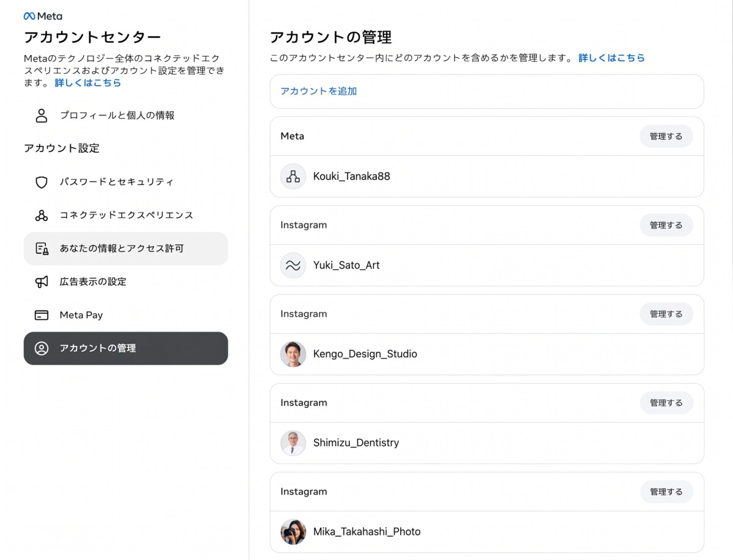This screenshot has width=733, height=560.
Task: Click Yuki_Sato_Art wave avatar icon
Action: click(x=293, y=265)
